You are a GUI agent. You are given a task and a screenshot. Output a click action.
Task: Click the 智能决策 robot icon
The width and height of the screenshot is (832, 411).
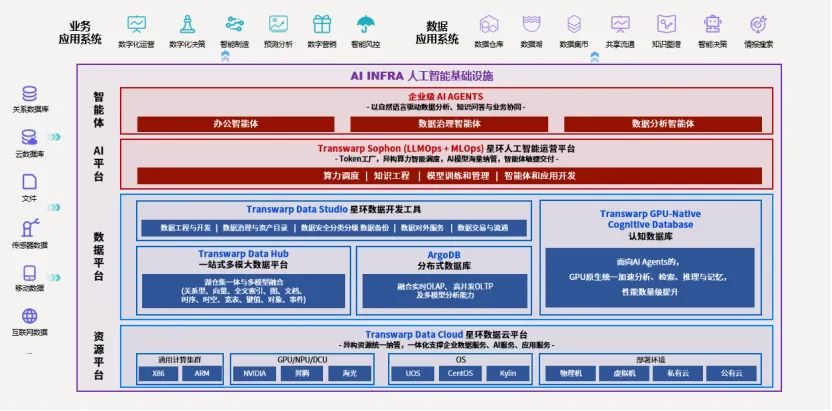click(712, 24)
